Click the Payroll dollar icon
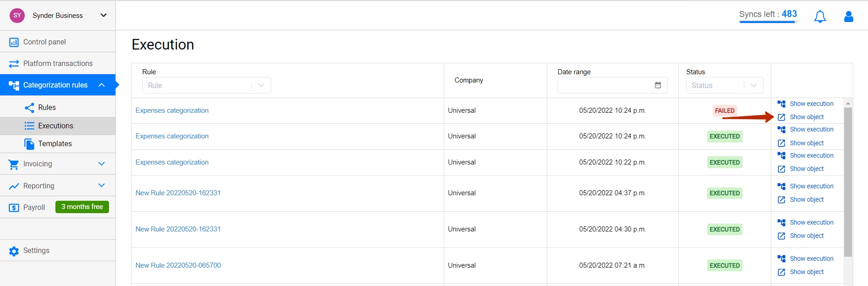 click(14, 208)
